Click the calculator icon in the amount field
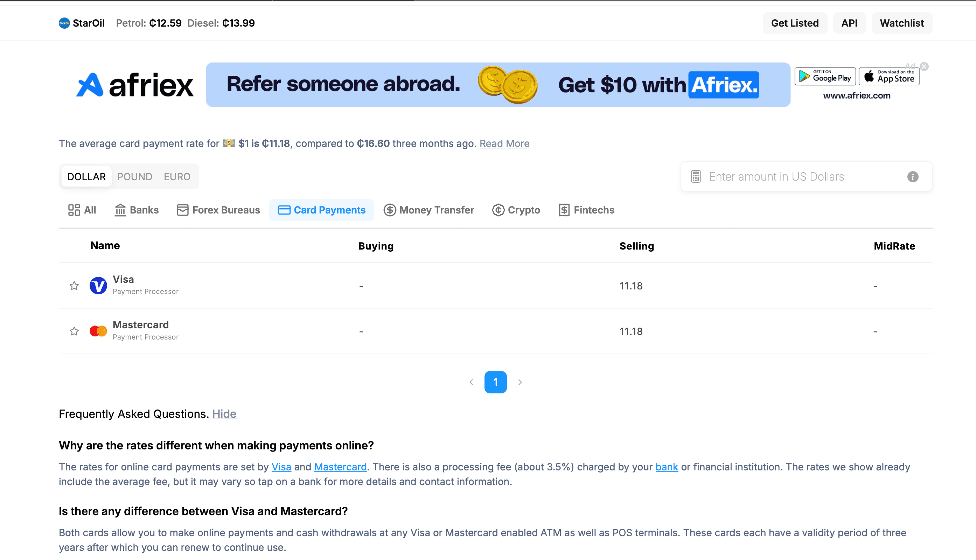 pyautogui.click(x=695, y=176)
